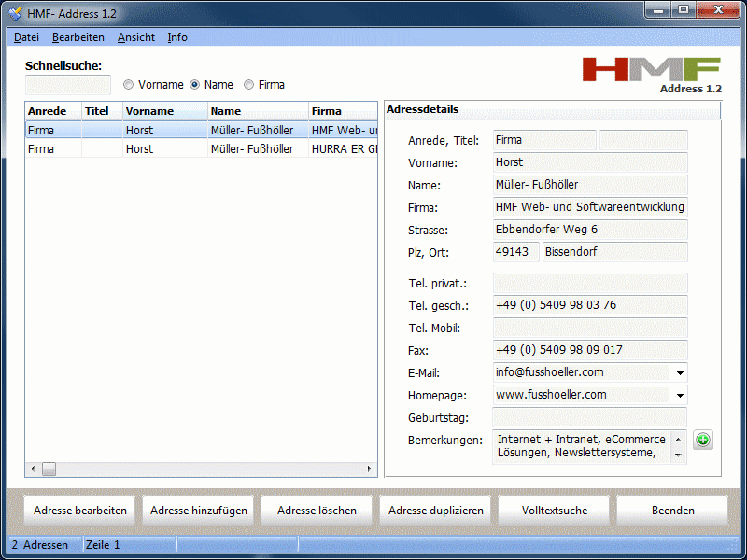Open the Ansicht menu
This screenshot has width=747, height=560.
tap(136, 37)
